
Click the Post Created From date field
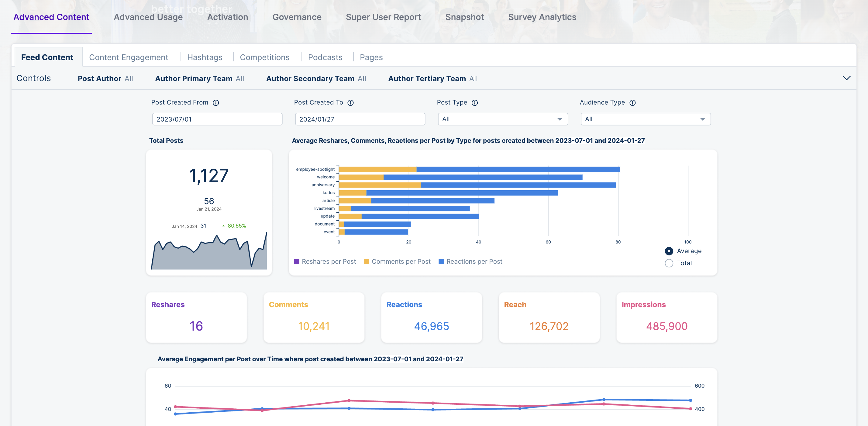pos(217,119)
